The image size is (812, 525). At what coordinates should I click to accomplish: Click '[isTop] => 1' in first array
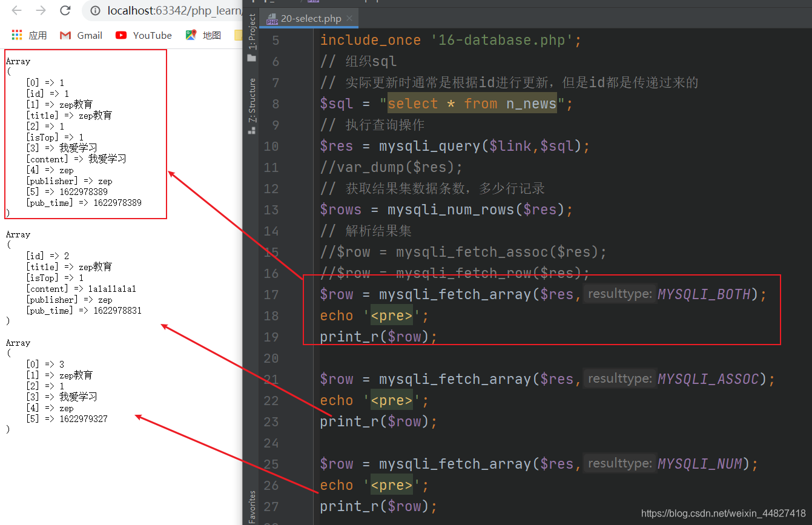point(54,137)
